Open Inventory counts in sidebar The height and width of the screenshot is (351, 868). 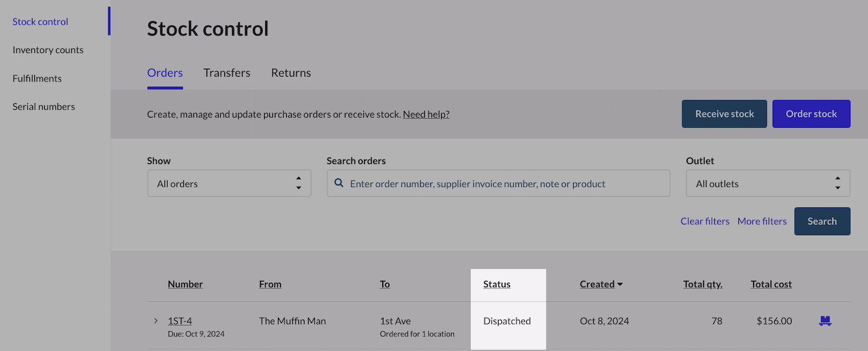coord(48,50)
